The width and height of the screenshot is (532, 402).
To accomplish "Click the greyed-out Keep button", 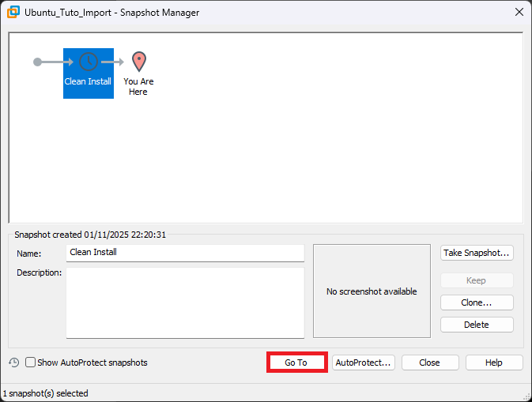I will coord(477,280).
